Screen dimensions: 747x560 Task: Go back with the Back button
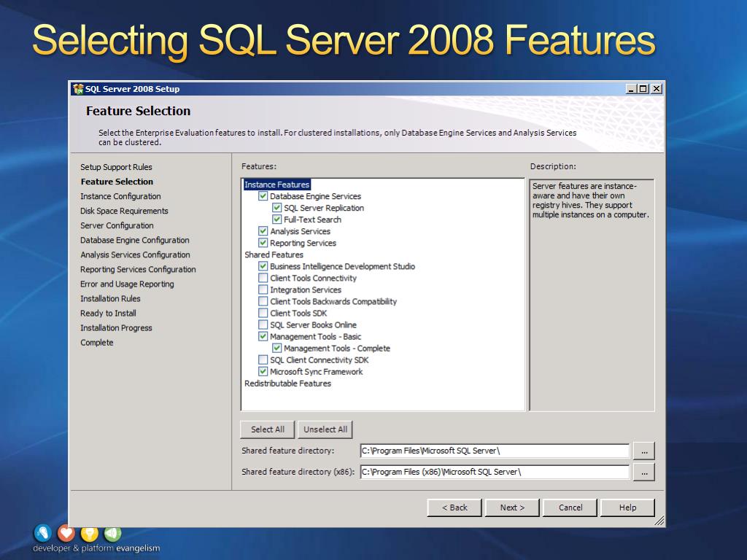[454, 507]
